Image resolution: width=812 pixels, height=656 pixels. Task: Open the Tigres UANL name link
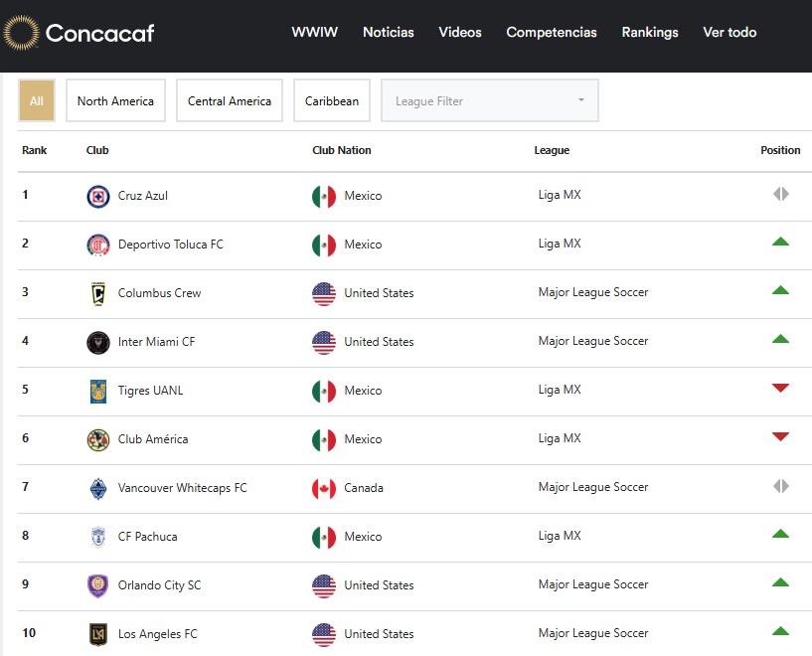tap(151, 391)
